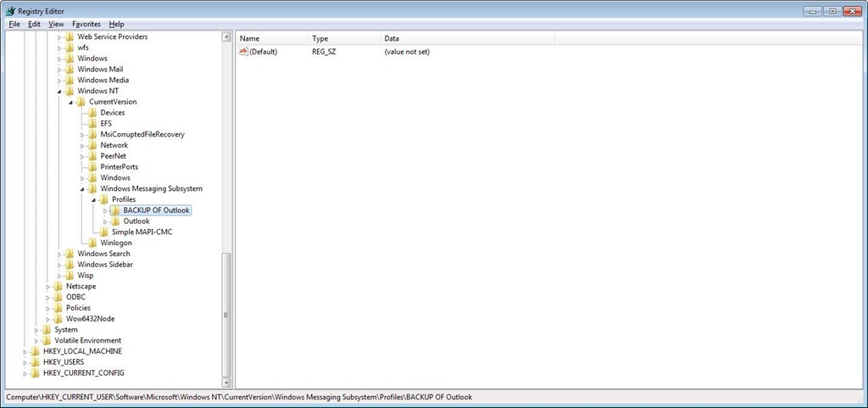Click the tree scrollbar up arrow
The image size is (868, 408).
pos(225,37)
